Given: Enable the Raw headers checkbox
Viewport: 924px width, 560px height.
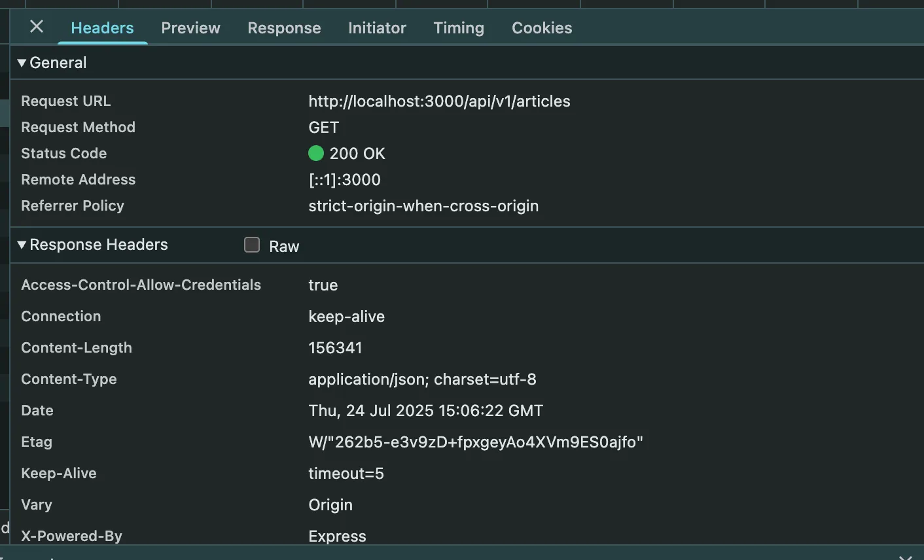Looking at the screenshot, I should tap(252, 245).
